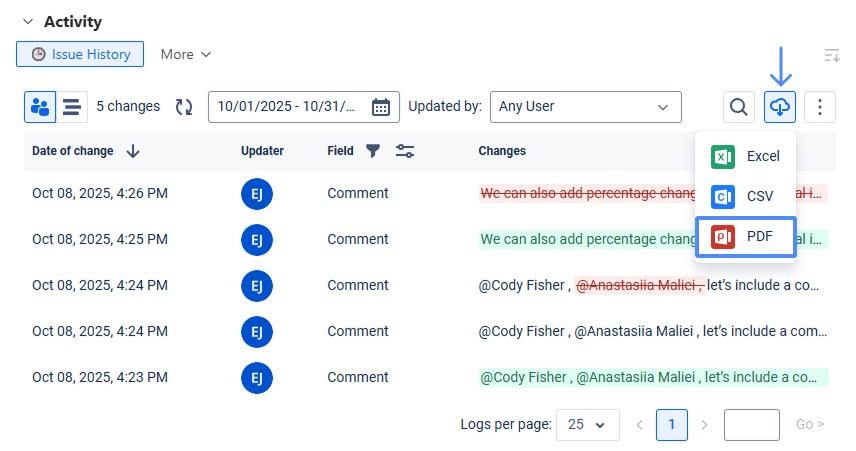
Task: Sort by Date of change arrow
Action: [133, 151]
